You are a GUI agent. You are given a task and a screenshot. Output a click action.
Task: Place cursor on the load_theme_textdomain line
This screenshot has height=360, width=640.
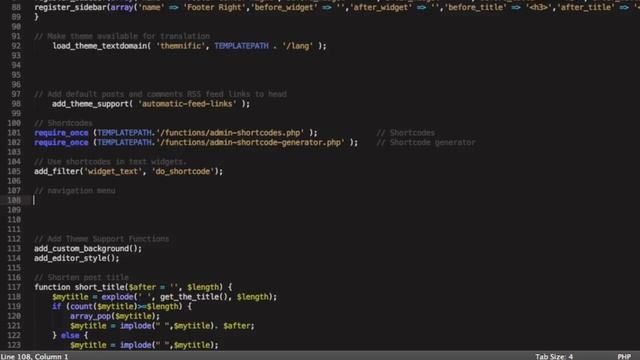189,46
